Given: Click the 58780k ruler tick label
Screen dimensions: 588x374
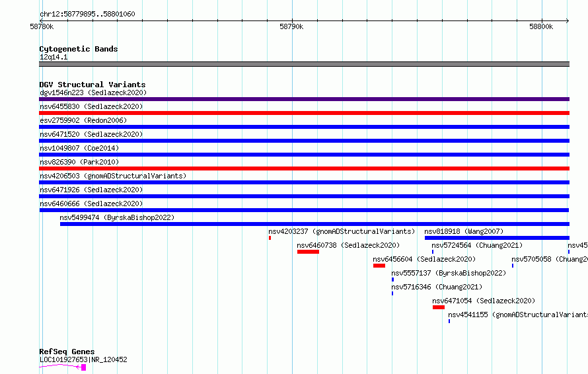Looking at the screenshot, I should click(42, 26).
